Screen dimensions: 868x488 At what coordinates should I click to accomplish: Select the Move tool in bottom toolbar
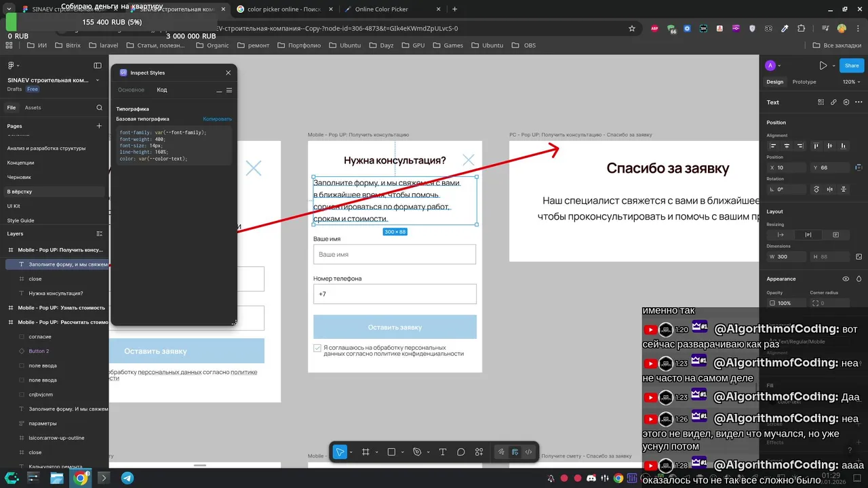[340, 452]
